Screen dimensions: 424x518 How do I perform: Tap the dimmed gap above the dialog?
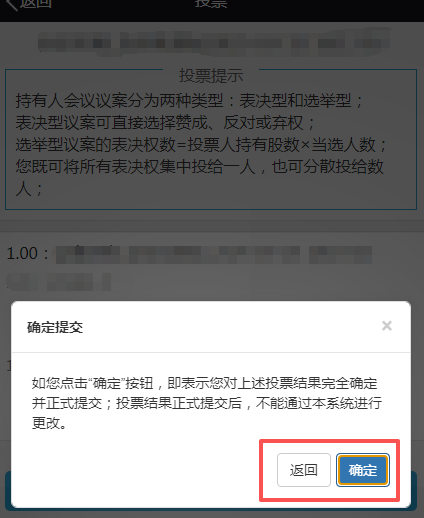[x=212, y=297]
